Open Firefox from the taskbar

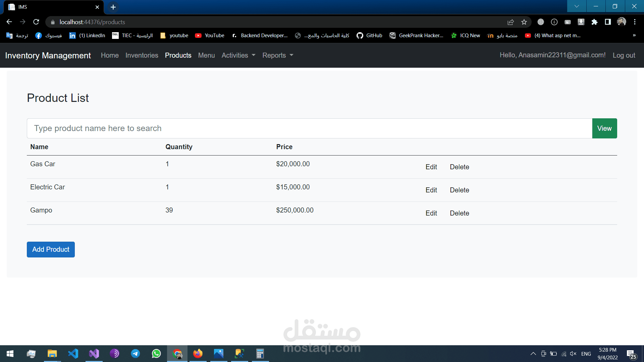click(x=198, y=354)
